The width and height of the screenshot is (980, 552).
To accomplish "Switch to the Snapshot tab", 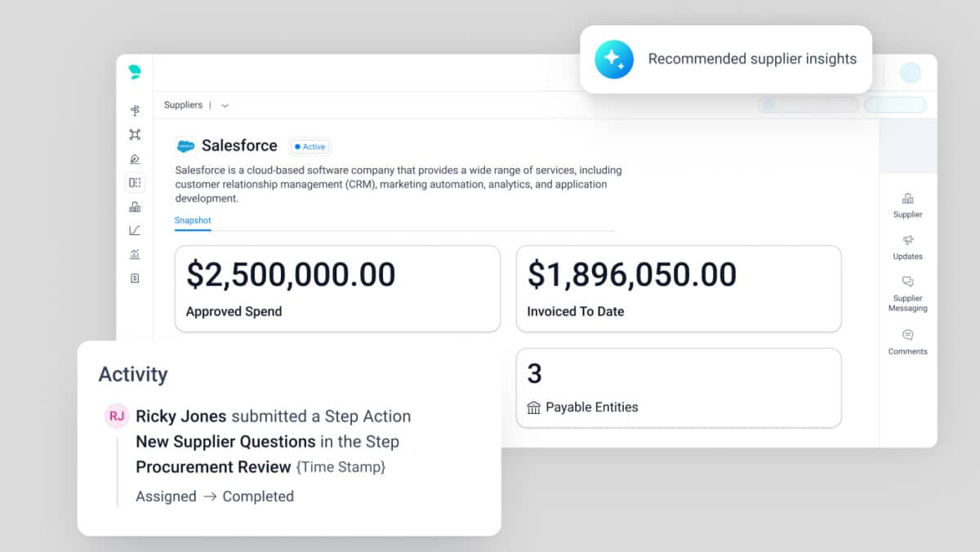I will pos(193,220).
